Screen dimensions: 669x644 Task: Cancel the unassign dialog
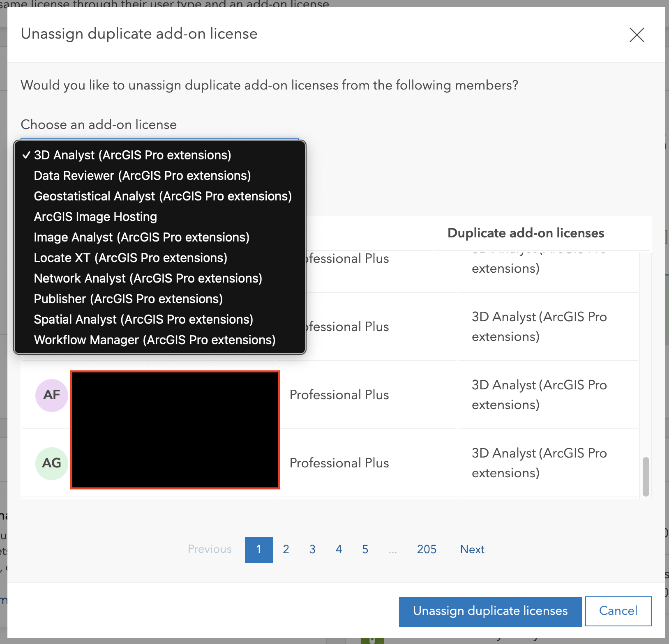[x=618, y=611]
